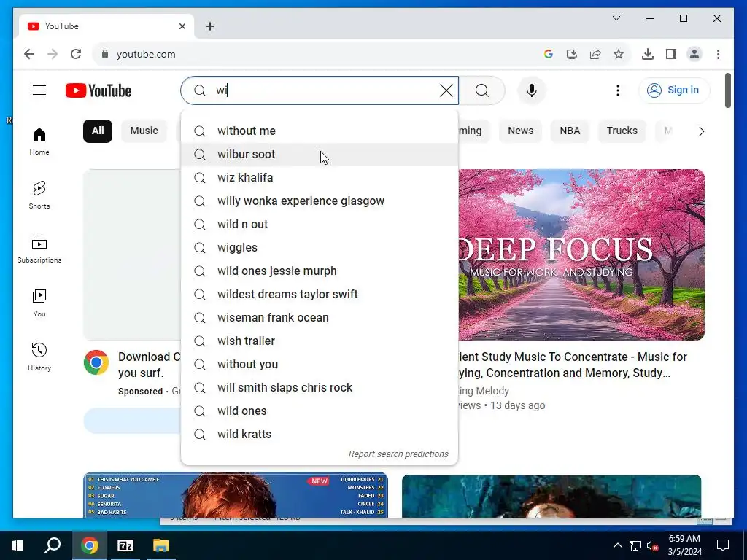The height and width of the screenshot is (560, 747).
Task: Go back with the browser back arrow
Action: tap(29, 54)
